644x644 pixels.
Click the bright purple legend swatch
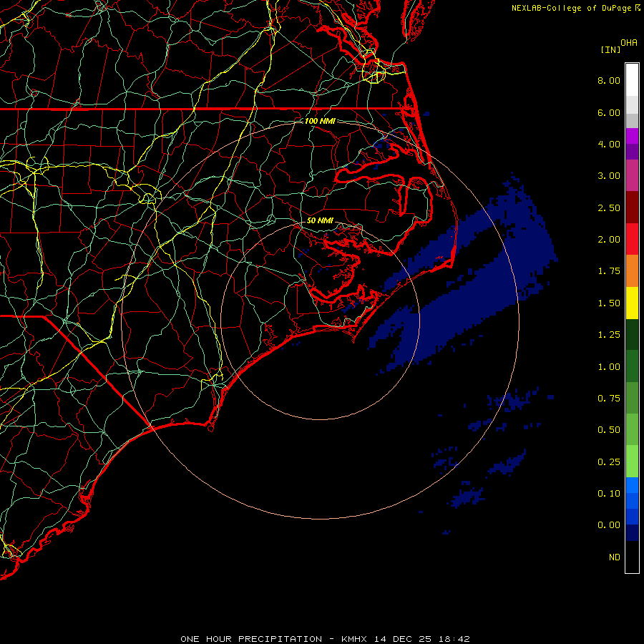[x=632, y=136]
